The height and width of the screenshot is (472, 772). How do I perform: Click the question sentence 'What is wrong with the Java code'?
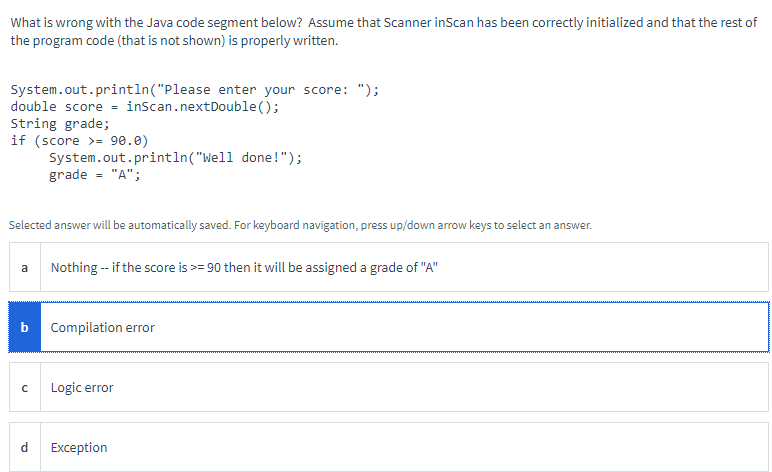[x=156, y=23]
